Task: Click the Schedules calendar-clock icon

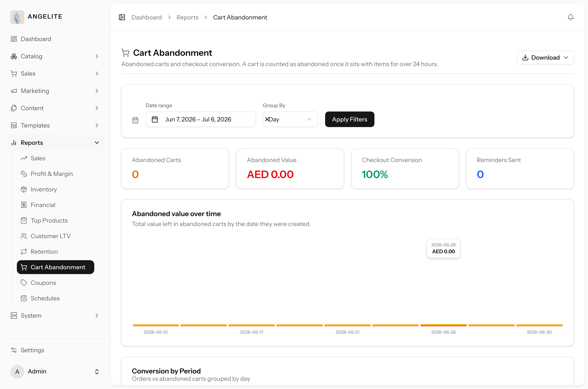Action: coord(24,298)
